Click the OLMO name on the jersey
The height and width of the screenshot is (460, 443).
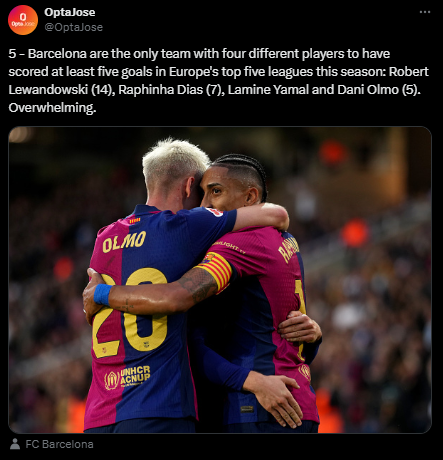point(124,241)
